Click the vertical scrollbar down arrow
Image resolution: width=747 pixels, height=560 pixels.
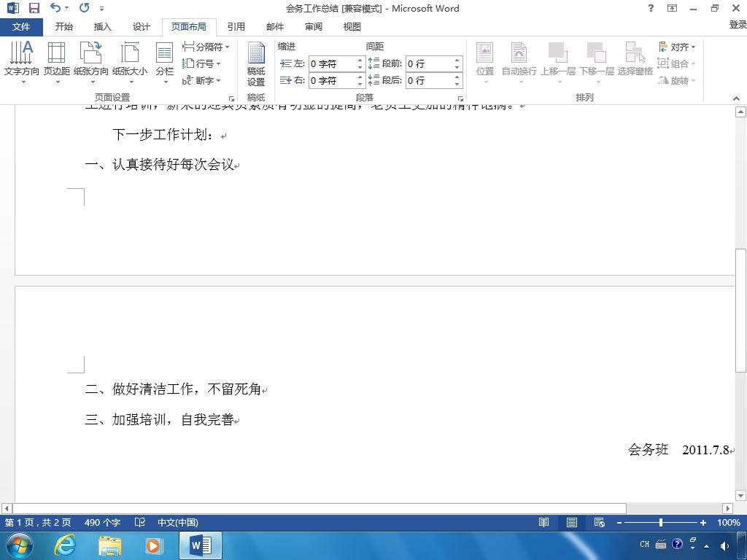tap(740, 495)
